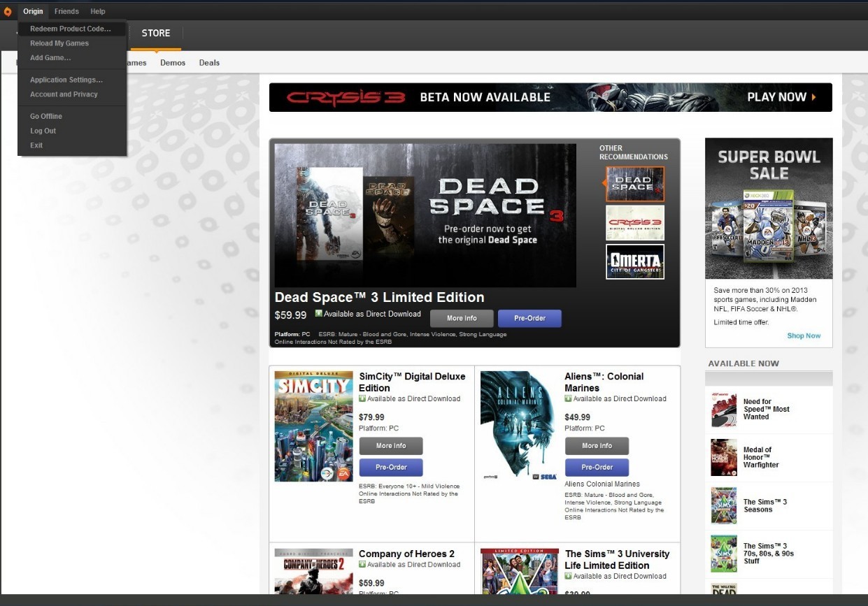Click Crysis 3 beta banner
868x606 pixels.
(550, 97)
